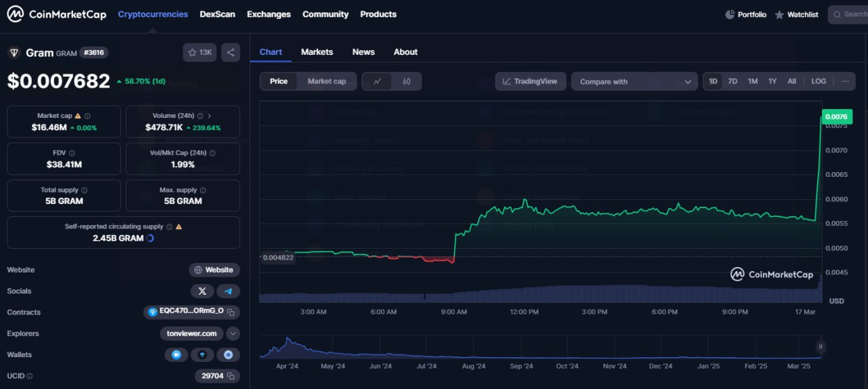Click the third wallet icon
Image resolution: width=868 pixels, height=389 pixels.
(229, 354)
